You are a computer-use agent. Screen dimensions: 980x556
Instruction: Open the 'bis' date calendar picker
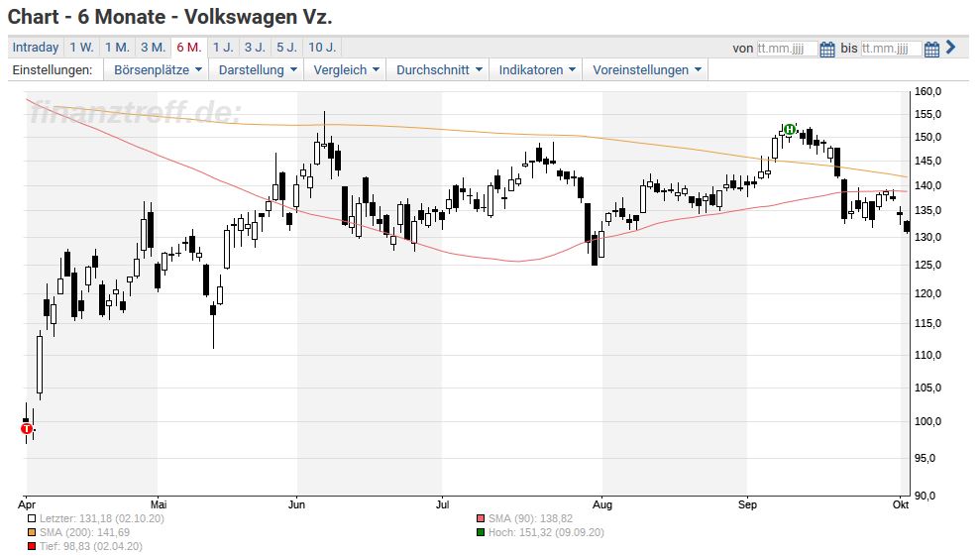(931, 50)
